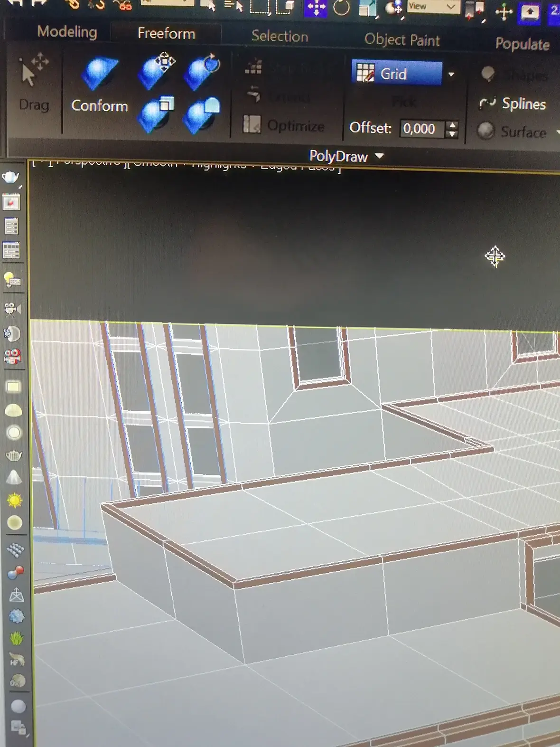Activate the Select and Rotate tool
The height and width of the screenshot is (747, 560).
click(342, 8)
